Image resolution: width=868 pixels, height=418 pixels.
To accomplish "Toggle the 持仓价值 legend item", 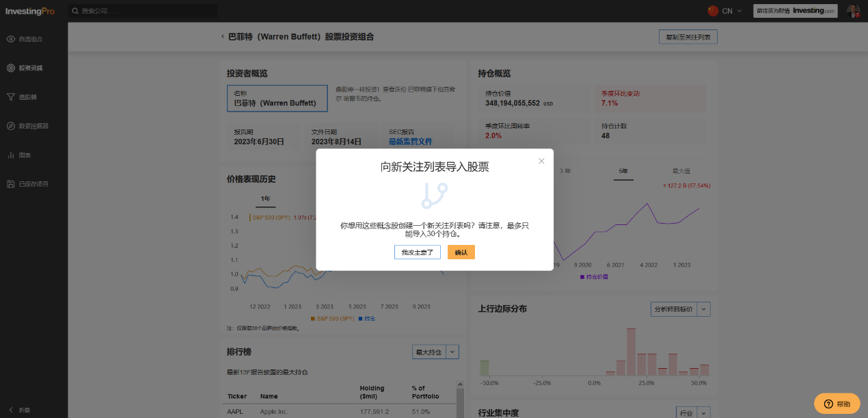I will pyautogui.click(x=593, y=277).
